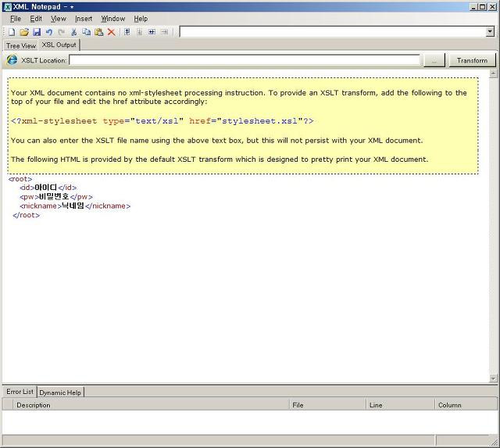Open the Window menu
The height and width of the screenshot is (448, 500).
coord(113,19)
